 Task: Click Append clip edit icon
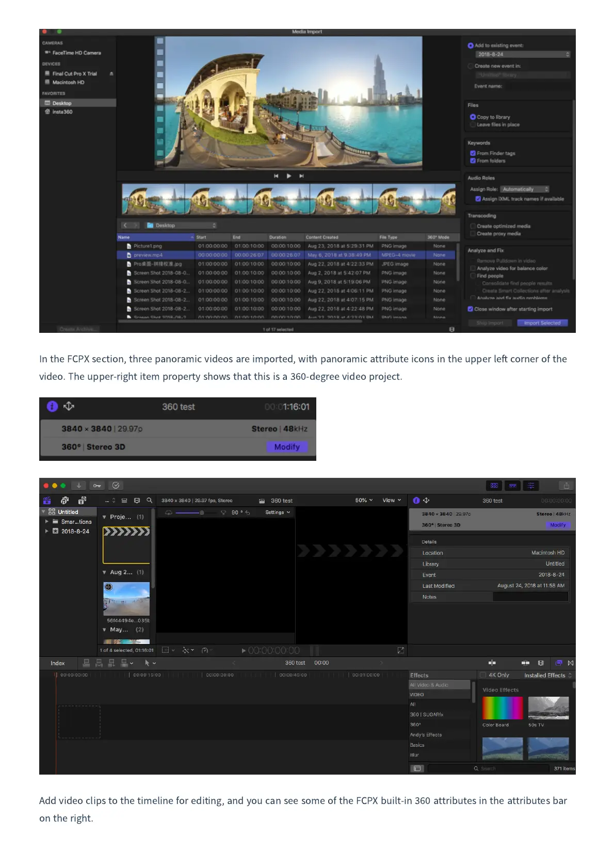pyautogui.click(x=111, y=663)
